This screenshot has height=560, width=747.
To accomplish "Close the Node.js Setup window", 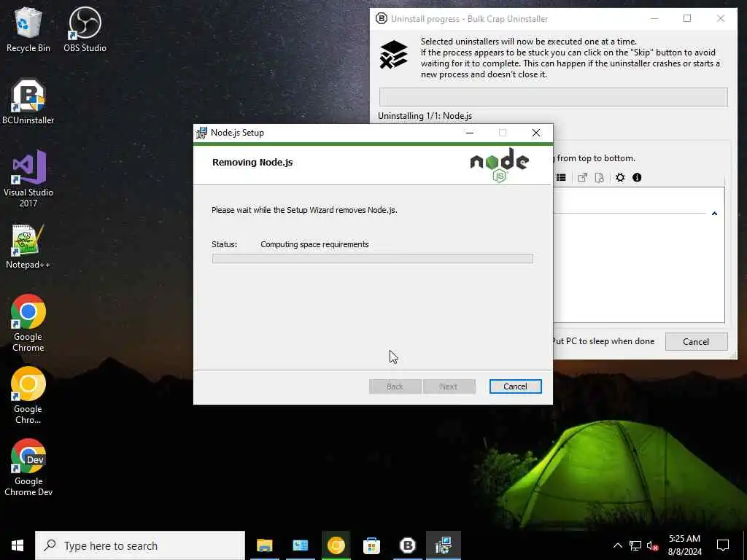I will 536,133.
